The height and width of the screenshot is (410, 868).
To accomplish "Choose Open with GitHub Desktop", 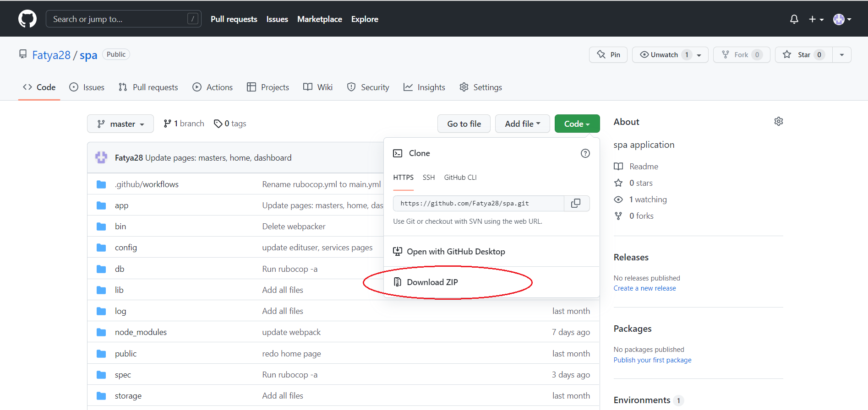I will pyautogui.click(x=491, y=252).
